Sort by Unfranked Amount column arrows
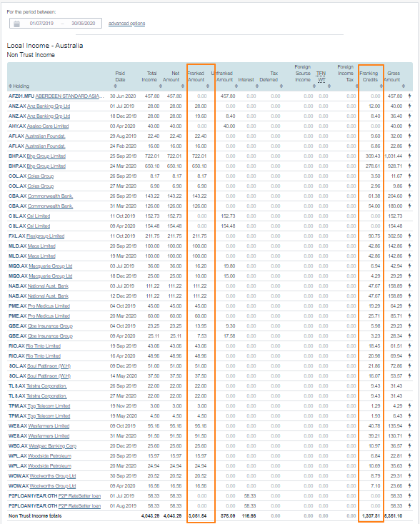The image size is (420, 524). [x=236, y=86]
